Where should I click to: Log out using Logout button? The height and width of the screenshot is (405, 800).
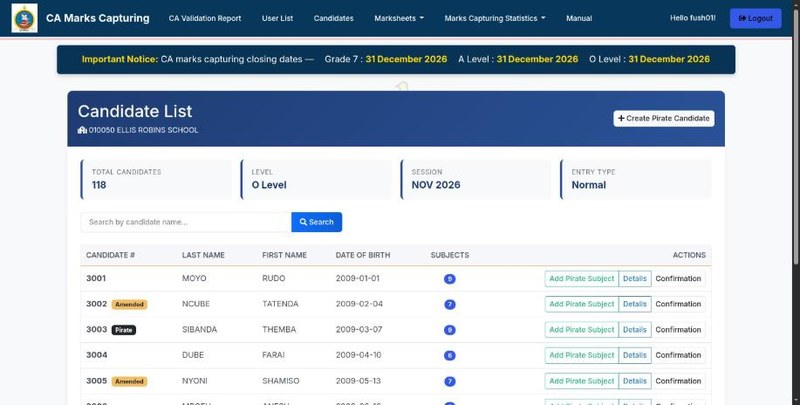click(x=755, y=18)
